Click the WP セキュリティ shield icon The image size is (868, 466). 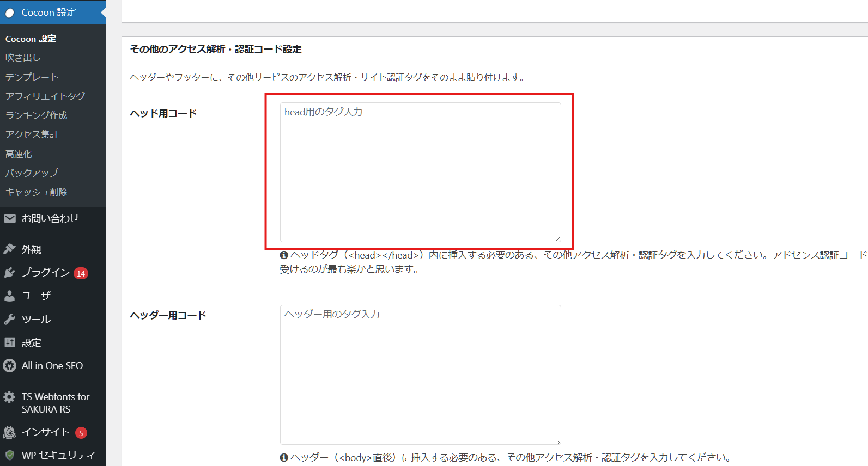[x=10, y=455]
